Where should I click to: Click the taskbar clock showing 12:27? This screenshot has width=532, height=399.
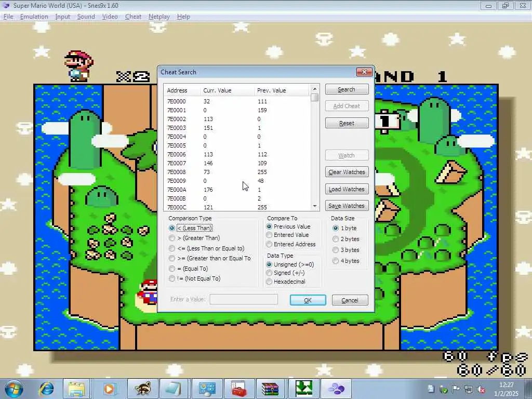click(x=506, y=385)
